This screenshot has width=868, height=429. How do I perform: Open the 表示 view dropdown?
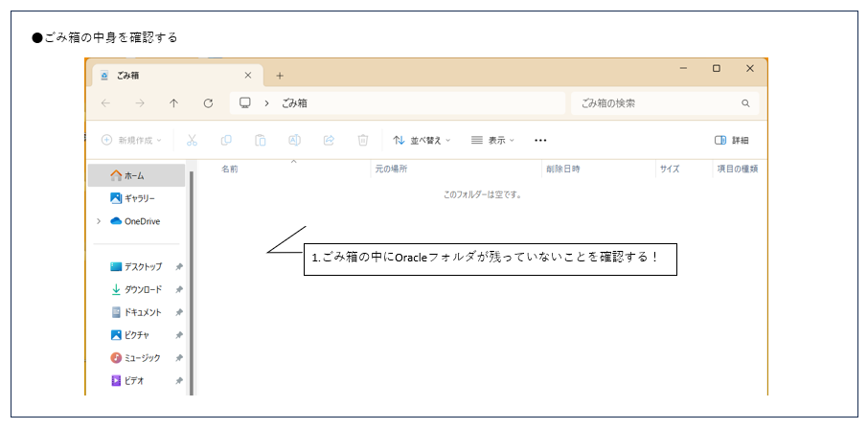[x=492, y=141]
